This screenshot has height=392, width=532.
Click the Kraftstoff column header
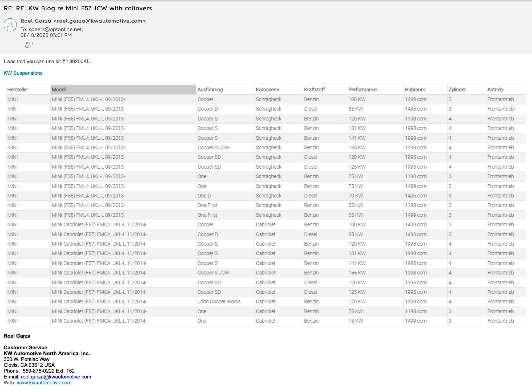(314, 90)
